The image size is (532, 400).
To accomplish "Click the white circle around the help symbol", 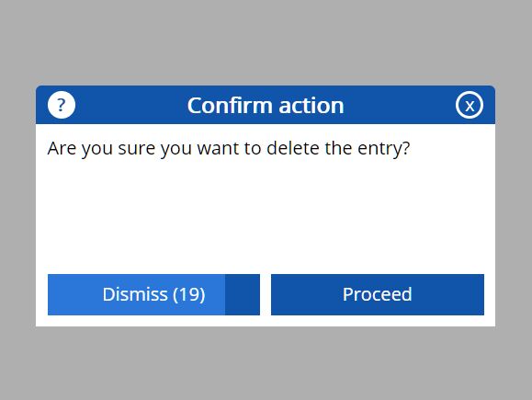I will pos(62,105).
